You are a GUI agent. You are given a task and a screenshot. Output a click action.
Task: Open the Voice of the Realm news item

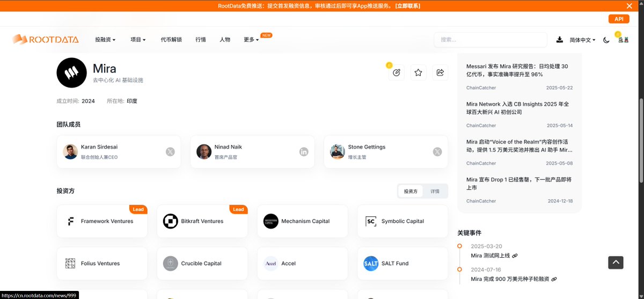(x=519, y=145)
